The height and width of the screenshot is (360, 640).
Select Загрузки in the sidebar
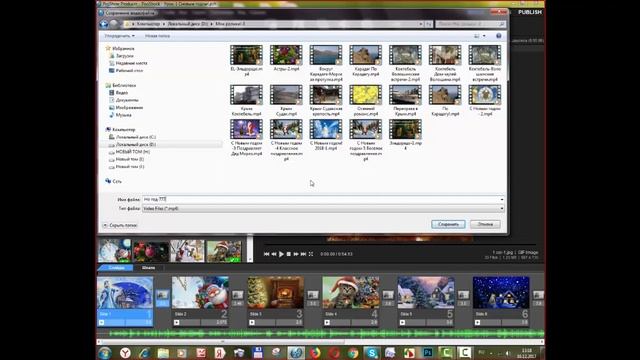(124, 56)
